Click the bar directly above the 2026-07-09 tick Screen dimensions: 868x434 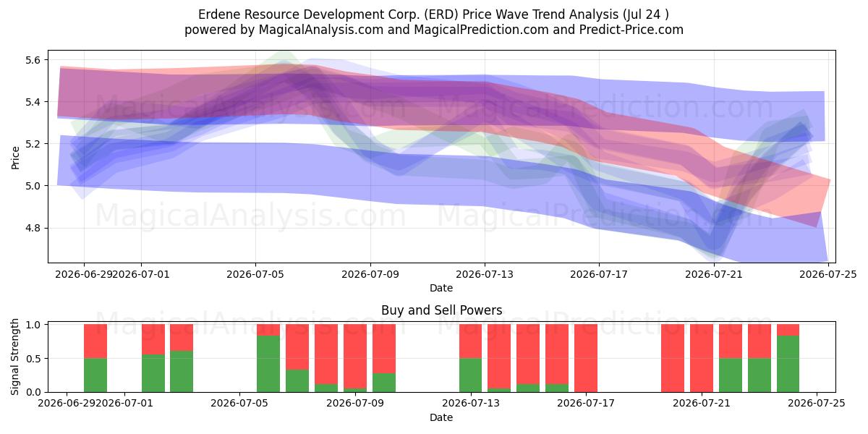355,358
